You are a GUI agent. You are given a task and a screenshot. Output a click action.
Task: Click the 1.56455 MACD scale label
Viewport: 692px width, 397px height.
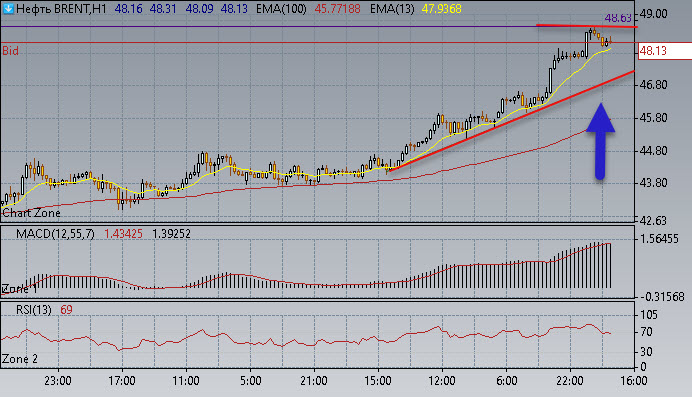tap(659, 239)
